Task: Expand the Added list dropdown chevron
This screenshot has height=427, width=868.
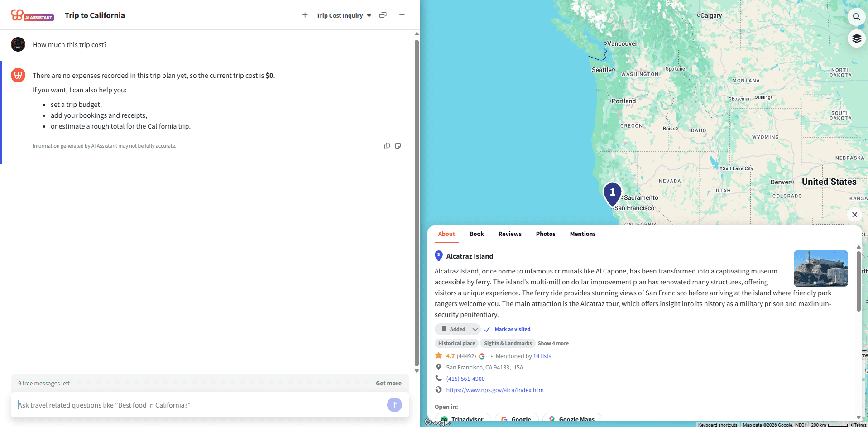Action: click(x=475, y=329)
